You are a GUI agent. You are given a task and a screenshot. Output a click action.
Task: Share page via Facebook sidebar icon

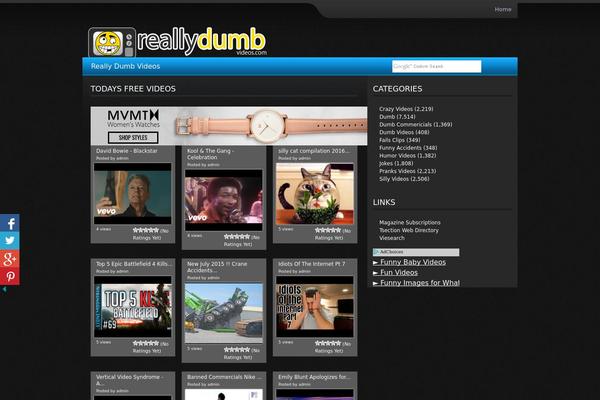[10, 223]
